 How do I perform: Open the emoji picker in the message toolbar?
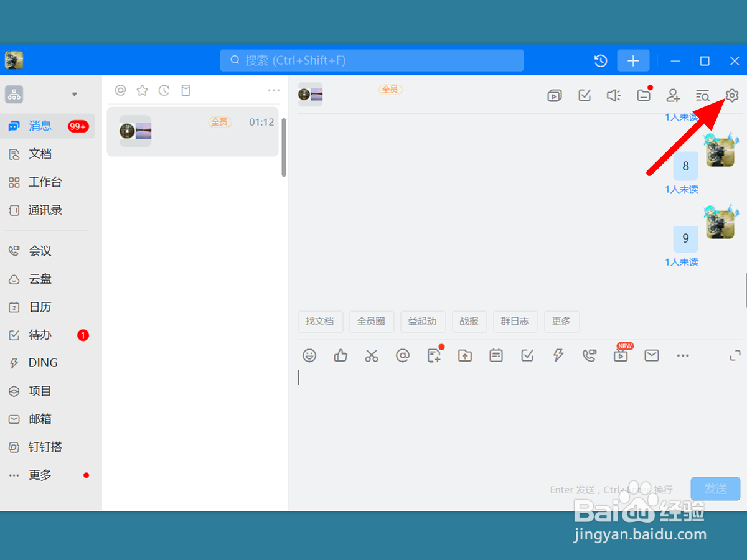(309, 355)
